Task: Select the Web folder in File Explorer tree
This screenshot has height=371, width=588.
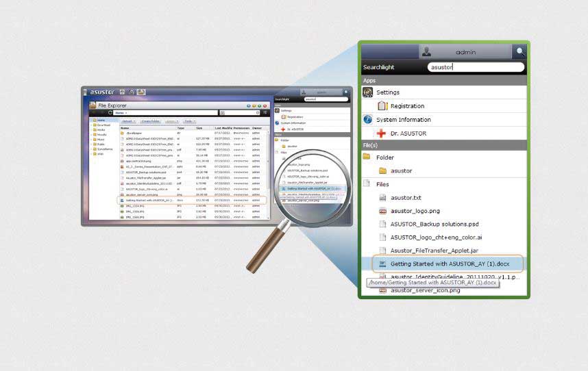Action: (x=99, y=154)
